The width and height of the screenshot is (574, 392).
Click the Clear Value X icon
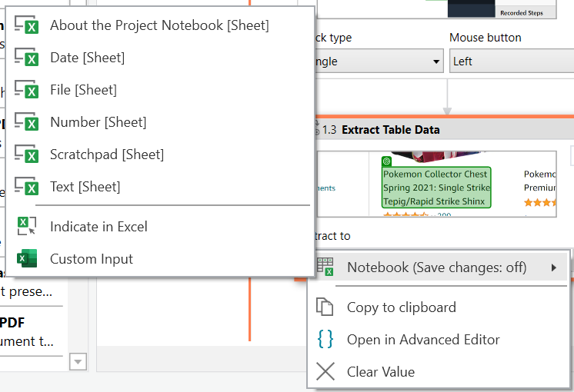pos(325,372)
